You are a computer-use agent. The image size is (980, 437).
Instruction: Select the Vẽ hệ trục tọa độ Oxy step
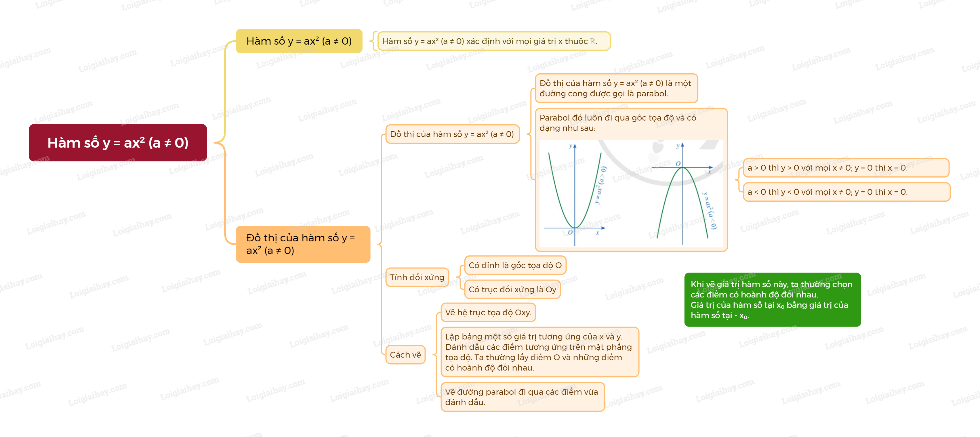(488, 312)
